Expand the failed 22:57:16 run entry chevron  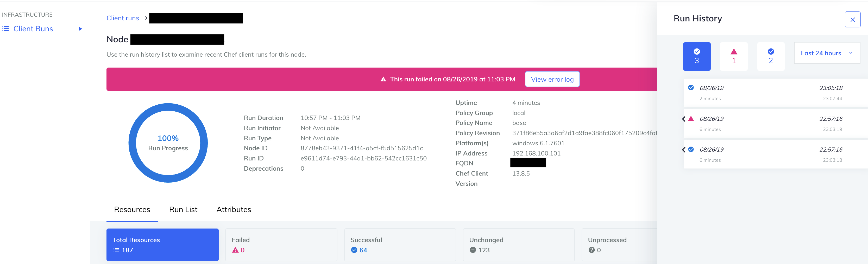pyautogui.click(x=684, y=119)
